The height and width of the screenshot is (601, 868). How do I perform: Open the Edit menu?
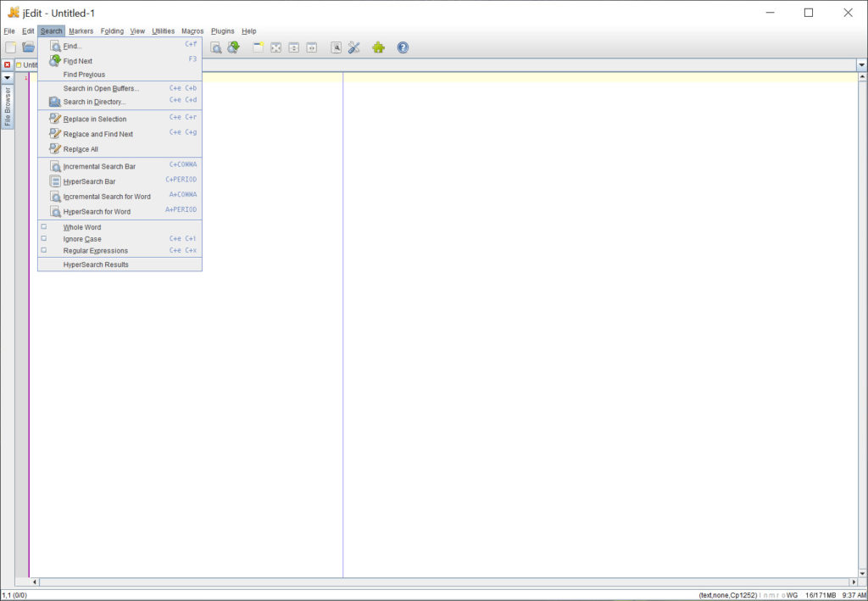click(28, 31)
